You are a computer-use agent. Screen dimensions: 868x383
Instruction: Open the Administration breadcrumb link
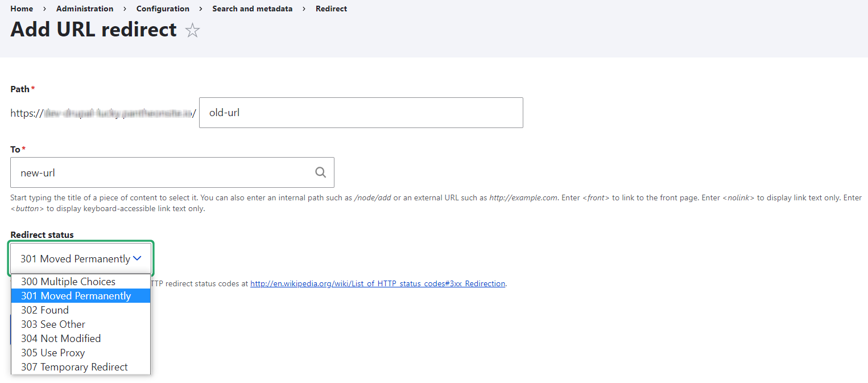pyautogui.click(x=85, y=9)
